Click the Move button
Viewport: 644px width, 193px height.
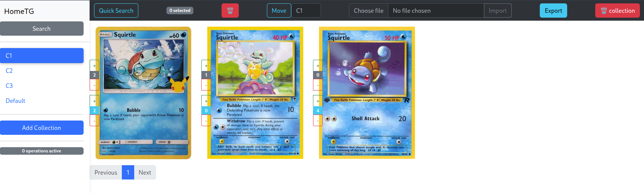[279, 11]
